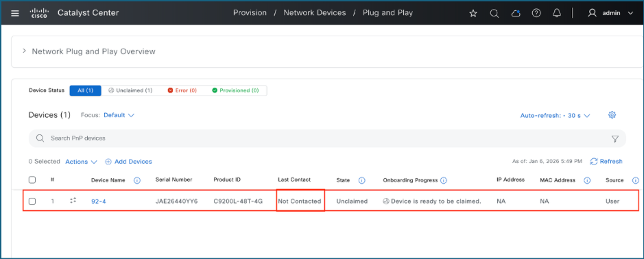Click the Serial Number column header

(174, 180)
